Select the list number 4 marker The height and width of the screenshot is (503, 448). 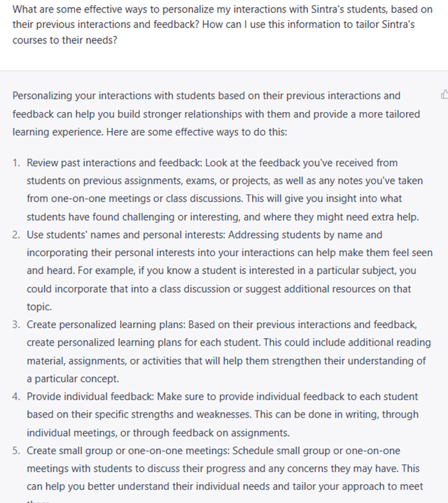click(x=16, y=397)
